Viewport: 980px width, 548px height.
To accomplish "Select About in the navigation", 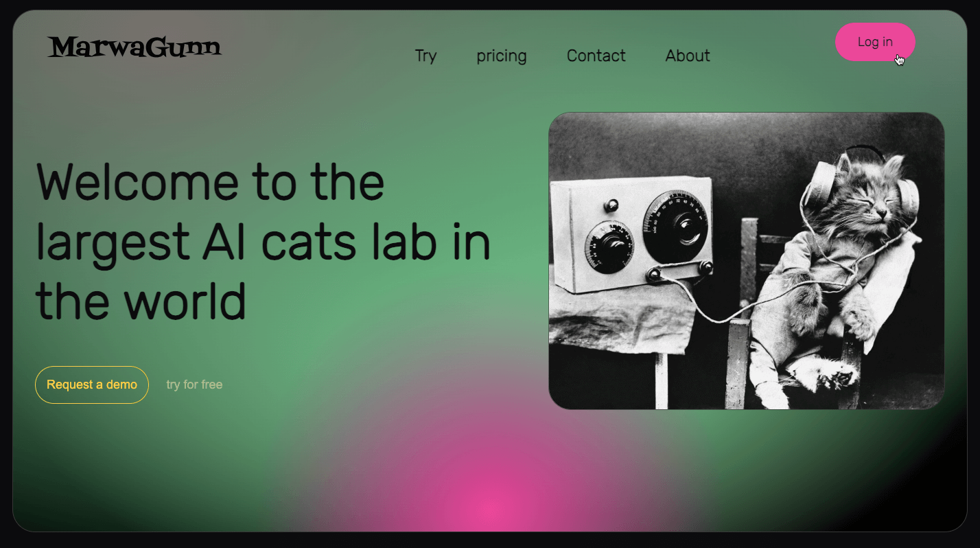I will 688,56.
